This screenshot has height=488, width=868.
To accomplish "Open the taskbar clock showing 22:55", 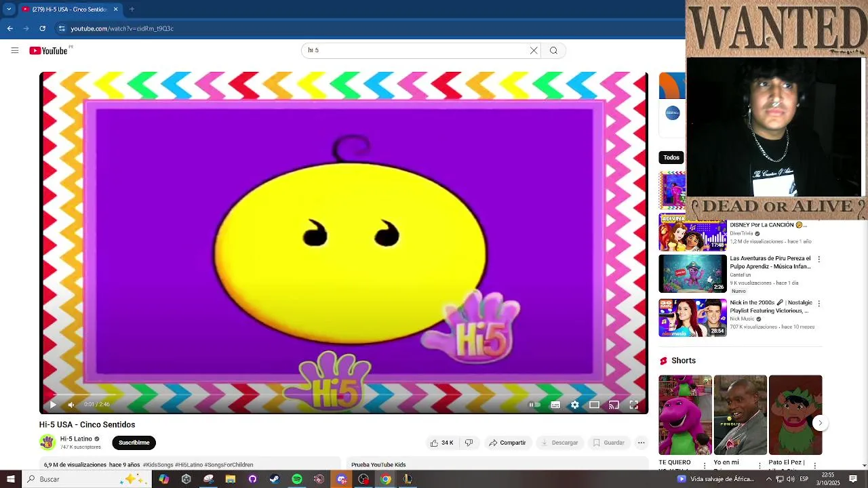I will 828,479.
